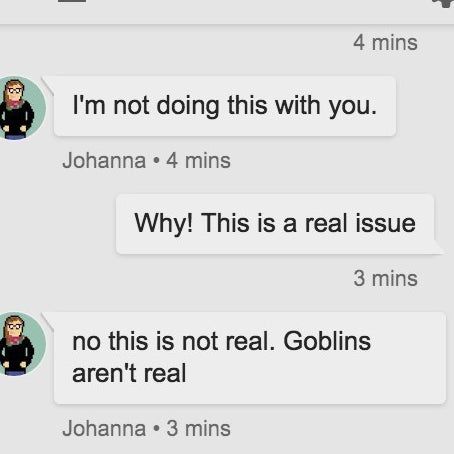Select the 'I'm not doing this with you.' bubble
The image size is (454, 454).
(225, 106)
